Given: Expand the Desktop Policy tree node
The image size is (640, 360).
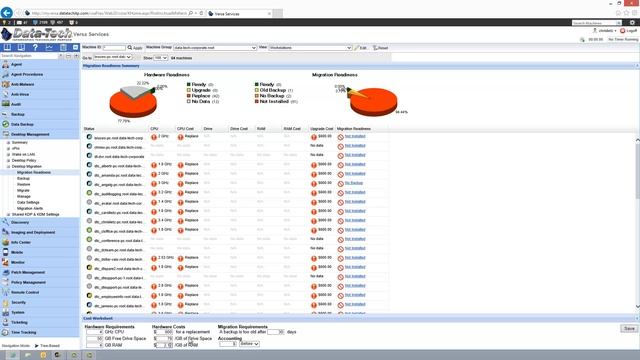Looking at the screenshot, I should [x=8, y=160].
